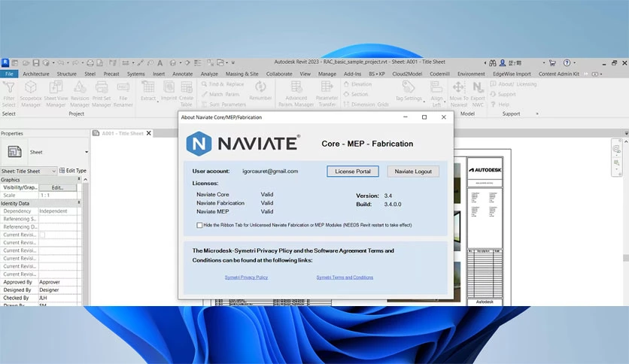
Task: Select the Imprint tool
Action: click(x=169, y=91)
